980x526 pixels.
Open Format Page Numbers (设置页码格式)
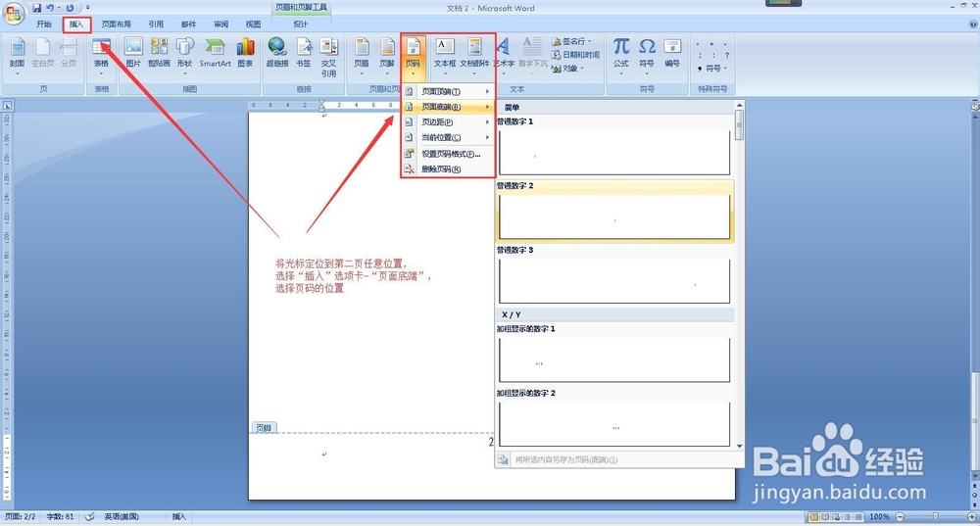(448, 154)
